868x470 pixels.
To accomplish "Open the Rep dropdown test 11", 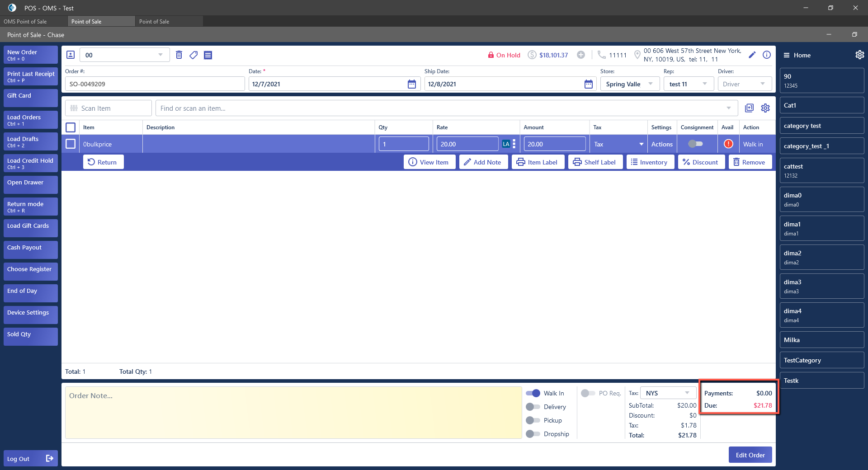I will [689, 84].
